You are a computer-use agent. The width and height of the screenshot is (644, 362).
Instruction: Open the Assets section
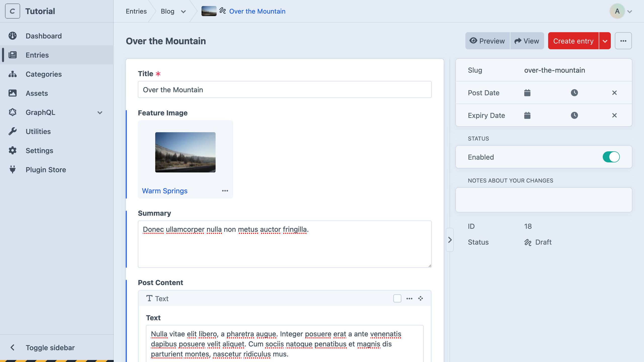pyautogui.click(x=37, y=93)
